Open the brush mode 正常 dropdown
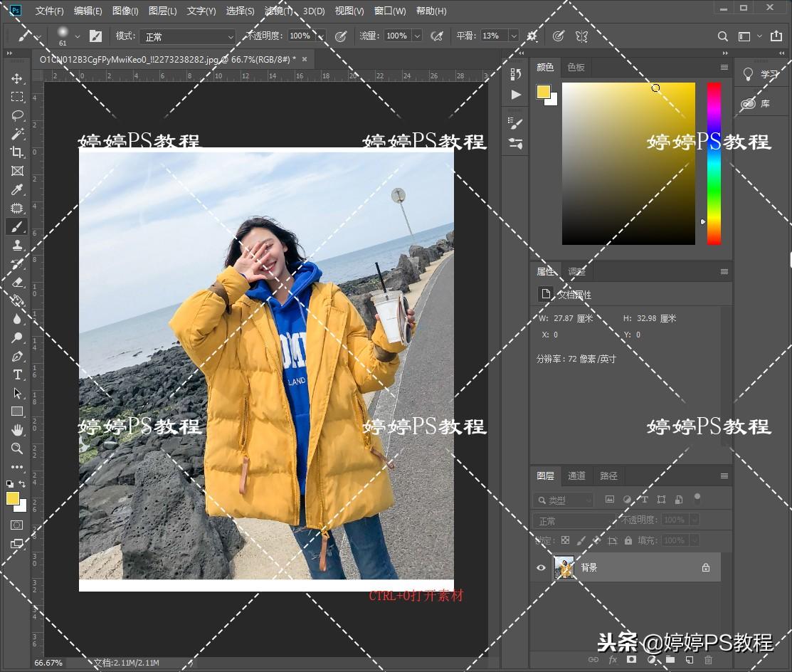 pyautogui.click(x=186, y=36)
